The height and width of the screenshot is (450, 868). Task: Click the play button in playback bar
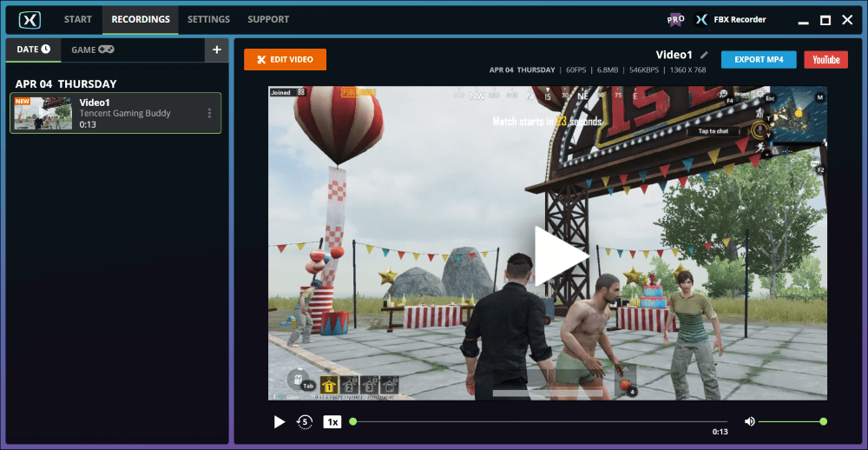(279, 422)
